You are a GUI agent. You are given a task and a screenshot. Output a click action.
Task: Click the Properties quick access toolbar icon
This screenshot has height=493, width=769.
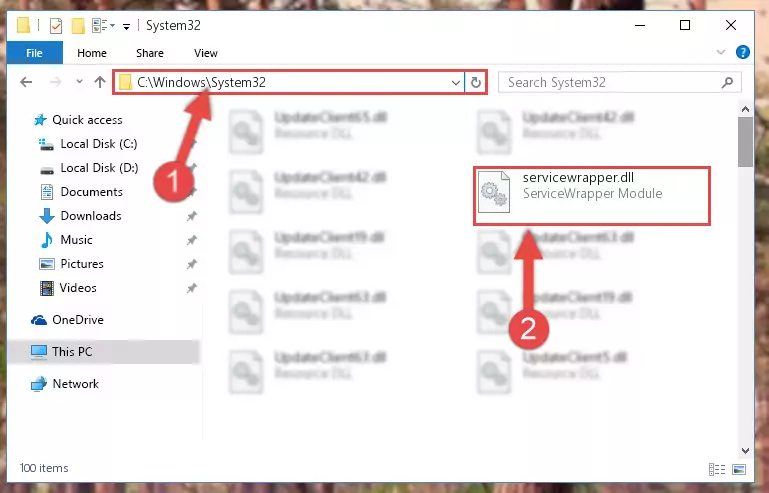pyautogui.click(x=56, y=26)
